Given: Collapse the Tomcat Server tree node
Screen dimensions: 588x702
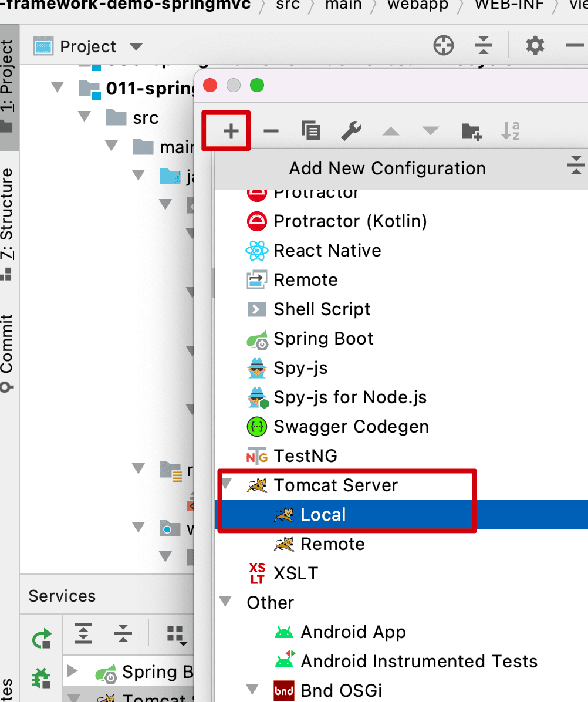Looking at the screenshot, I should (x=226, y=485).
